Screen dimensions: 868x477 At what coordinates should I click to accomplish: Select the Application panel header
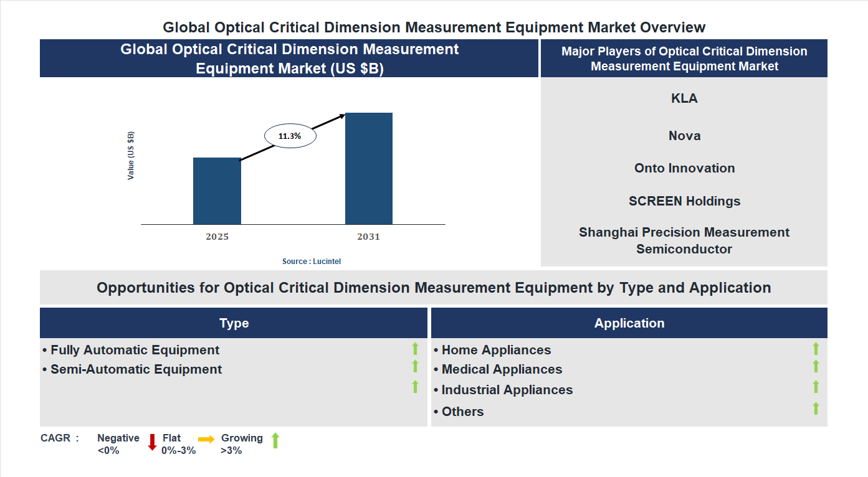point(629,323)
